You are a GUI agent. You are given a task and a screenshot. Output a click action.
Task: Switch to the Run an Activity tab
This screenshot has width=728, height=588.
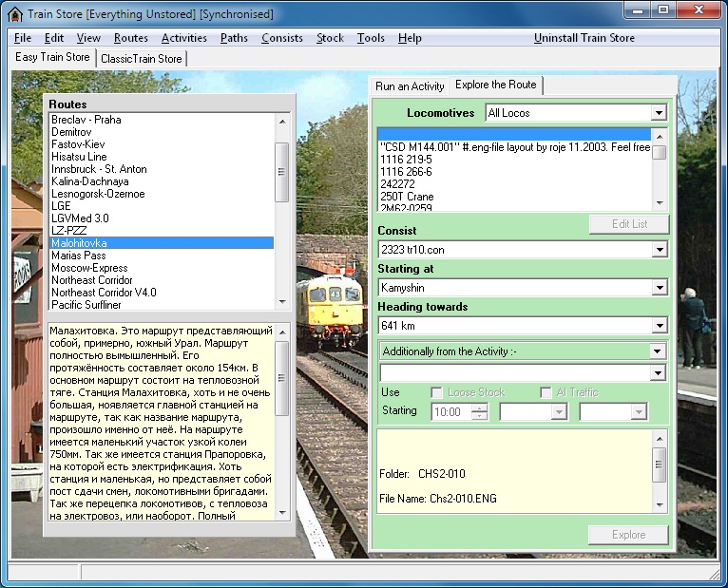pos(410,85)
